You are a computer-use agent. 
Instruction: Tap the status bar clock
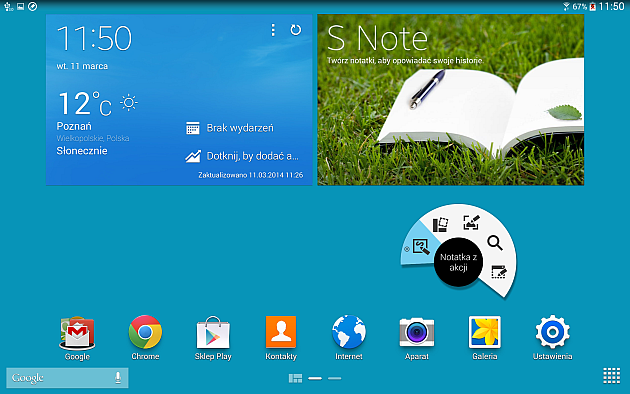pos(612,6)
